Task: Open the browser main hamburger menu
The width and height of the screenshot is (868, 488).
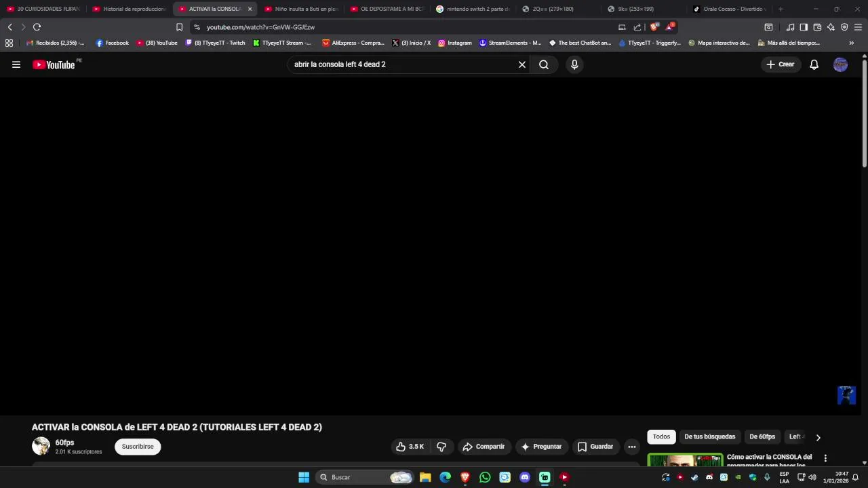Action: click(858, 27)
